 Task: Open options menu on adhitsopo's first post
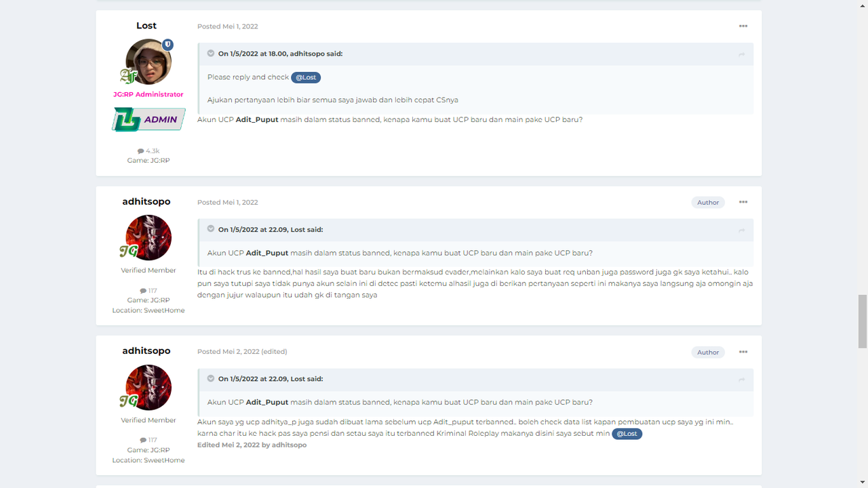743,202
